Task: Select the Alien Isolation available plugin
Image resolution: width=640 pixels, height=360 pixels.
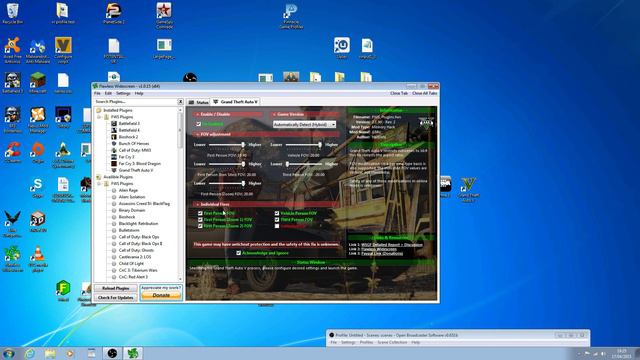Action: click(131, 197)
